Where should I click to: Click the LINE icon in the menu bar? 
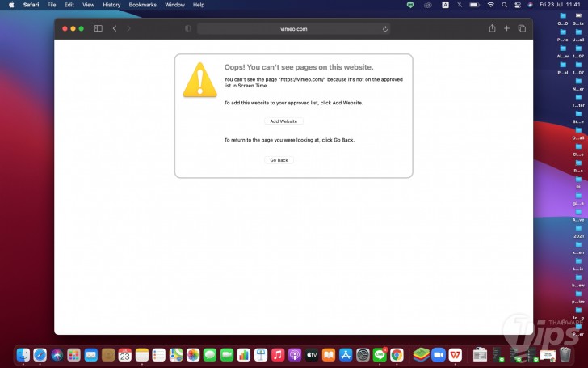[410, 5]
